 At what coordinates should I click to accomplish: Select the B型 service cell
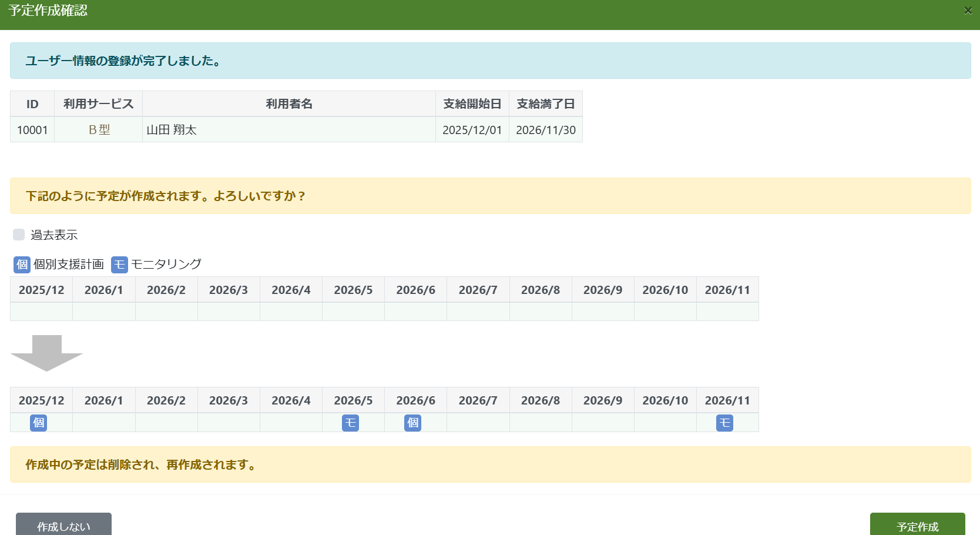(99, 130)
